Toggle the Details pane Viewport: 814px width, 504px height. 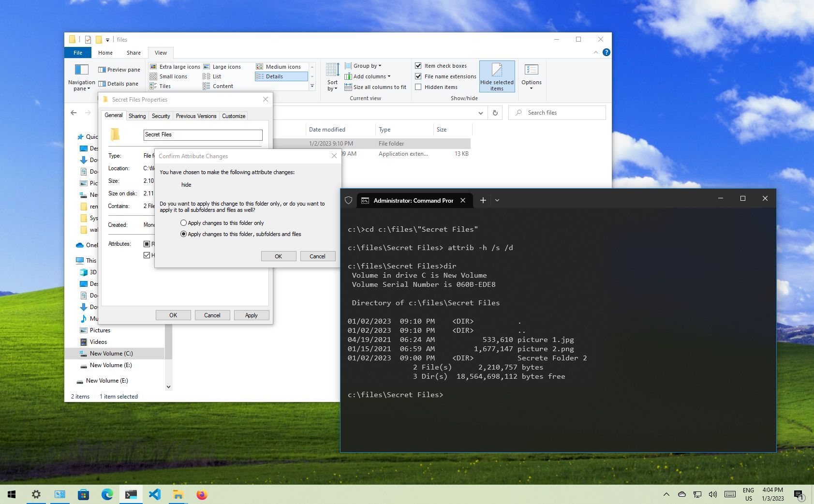point(120,83)
